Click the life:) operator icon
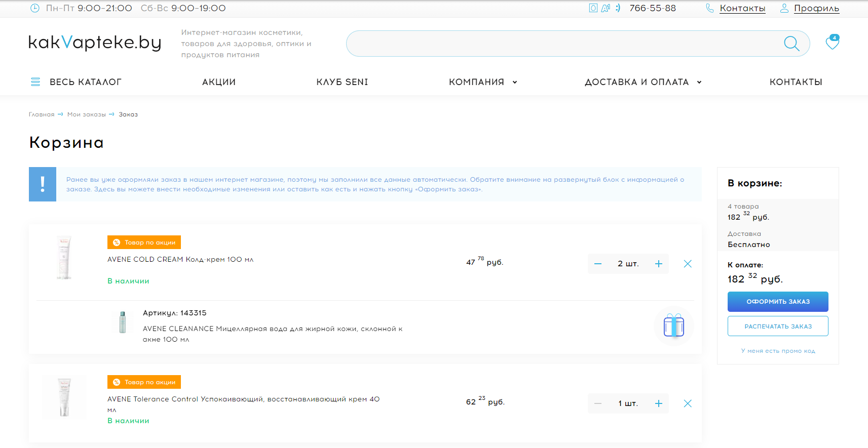Viewport: 868px width, 448px height. tap(618, 8)
